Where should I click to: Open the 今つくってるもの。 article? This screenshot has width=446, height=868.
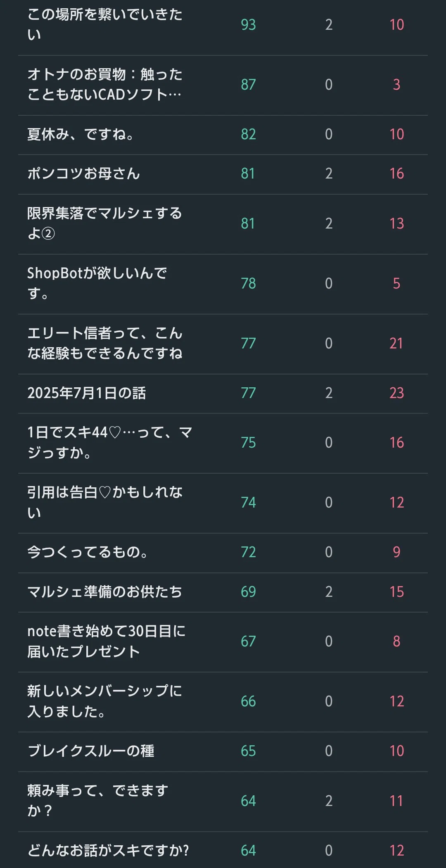click(x=88, y=552)
